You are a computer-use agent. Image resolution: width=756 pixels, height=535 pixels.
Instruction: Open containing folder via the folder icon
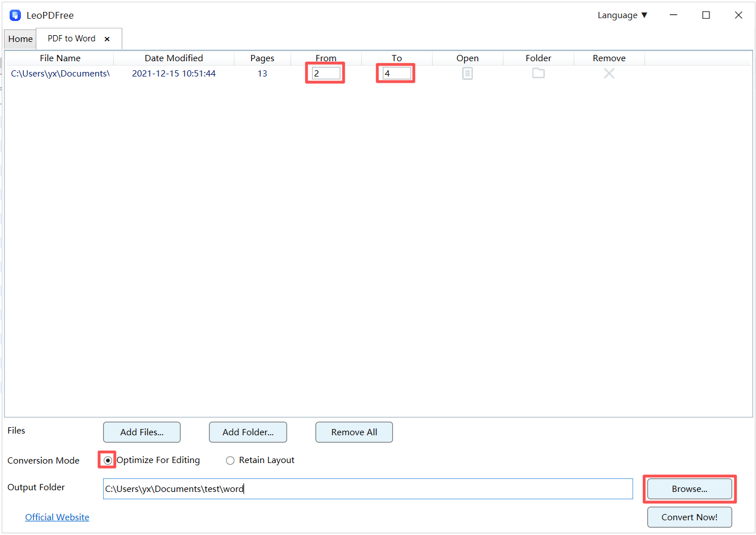(539, 73)
